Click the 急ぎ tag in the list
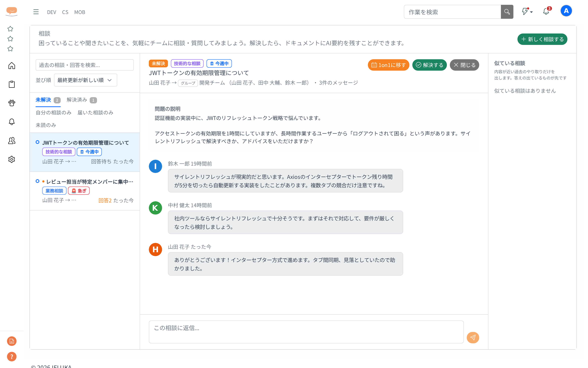Viewport: 588px width, 368px height. click(79, 191)
